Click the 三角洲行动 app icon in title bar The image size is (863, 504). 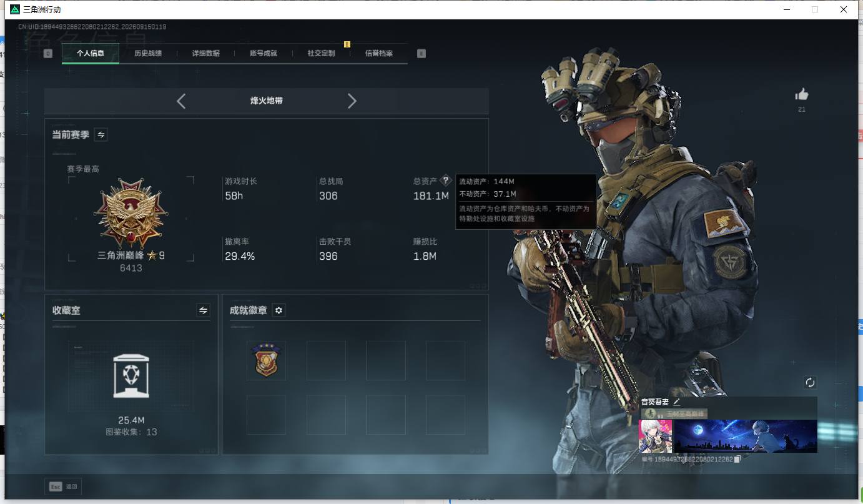click(x=15, y=9)
